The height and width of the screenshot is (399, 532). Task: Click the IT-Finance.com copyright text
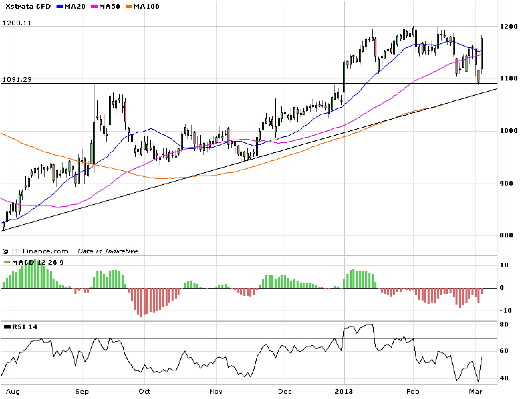(35, 251)
